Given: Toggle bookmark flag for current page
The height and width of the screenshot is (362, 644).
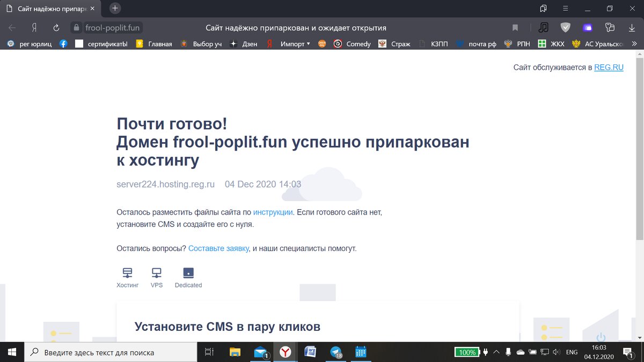Looking at the screenshot, I should (x=515, y=27).
